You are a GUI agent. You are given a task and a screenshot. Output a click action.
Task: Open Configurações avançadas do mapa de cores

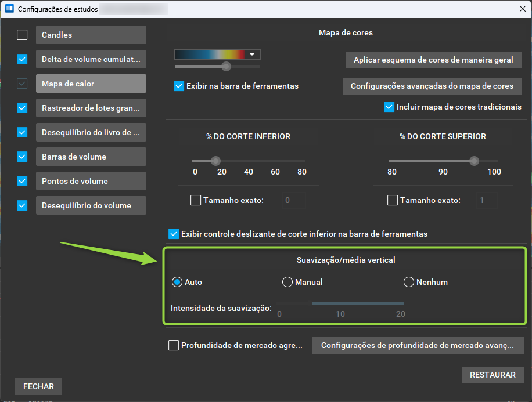432,86
